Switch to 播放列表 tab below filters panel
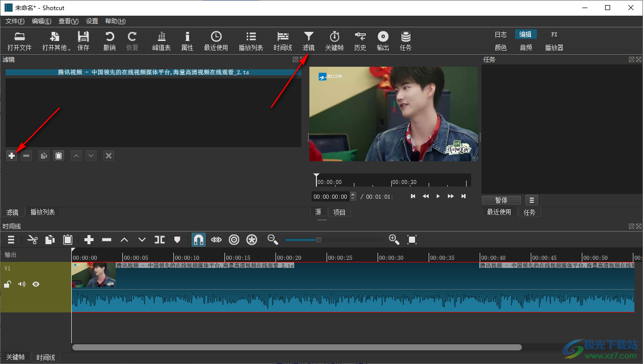 coord(43,212)
